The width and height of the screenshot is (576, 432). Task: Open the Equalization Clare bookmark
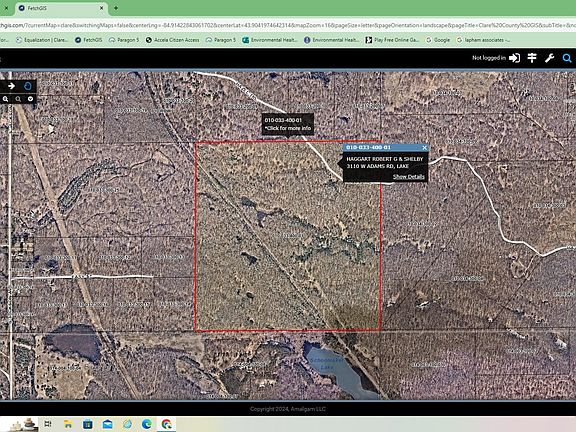[42, 40]
